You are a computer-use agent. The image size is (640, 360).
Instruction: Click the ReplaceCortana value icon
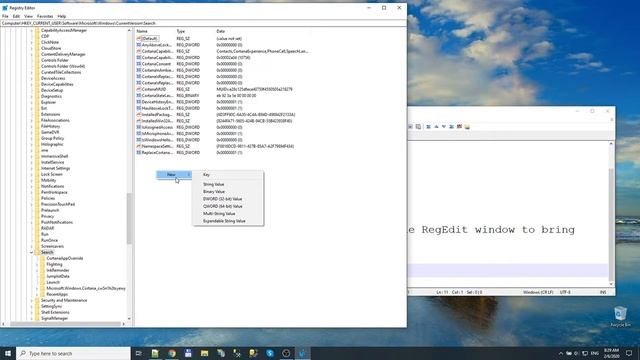tap(139, 152)
